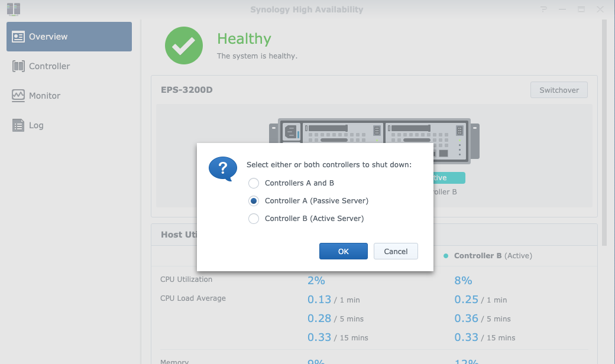This screenshot has width=615, height=364.
Task: Click the Synology High Availability app icon
Action: coord(14,9)
